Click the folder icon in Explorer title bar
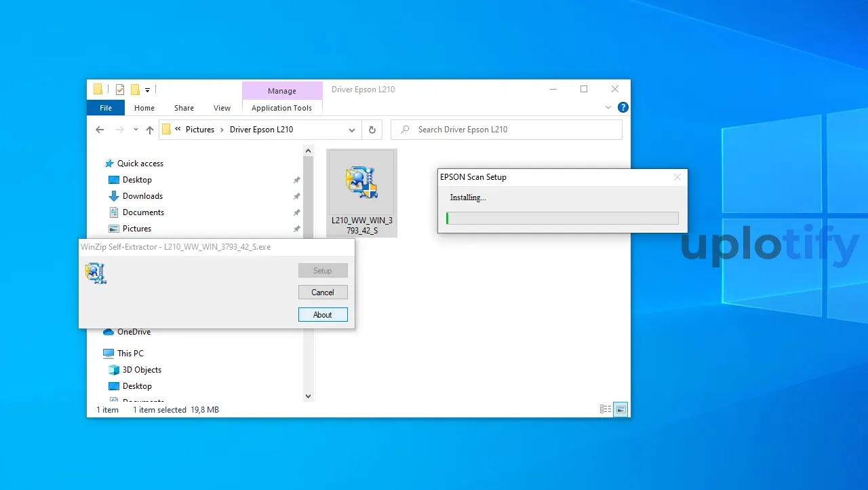The height and width of the screenshot is (490, 868). click(98, 89)
